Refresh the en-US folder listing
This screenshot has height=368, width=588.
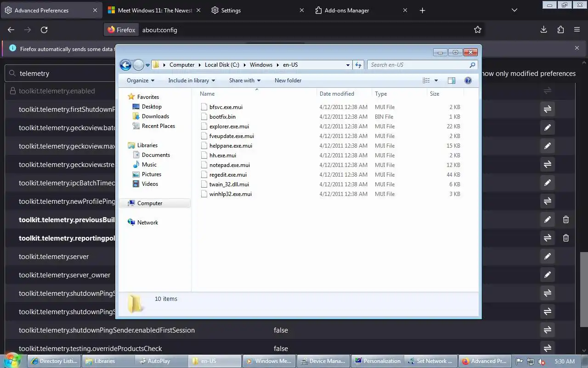[358, 65]
